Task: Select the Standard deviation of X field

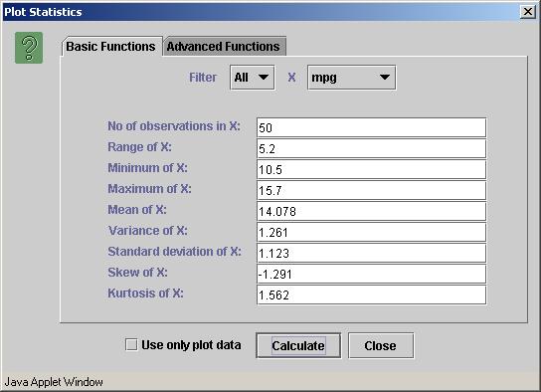Action: 372,253
